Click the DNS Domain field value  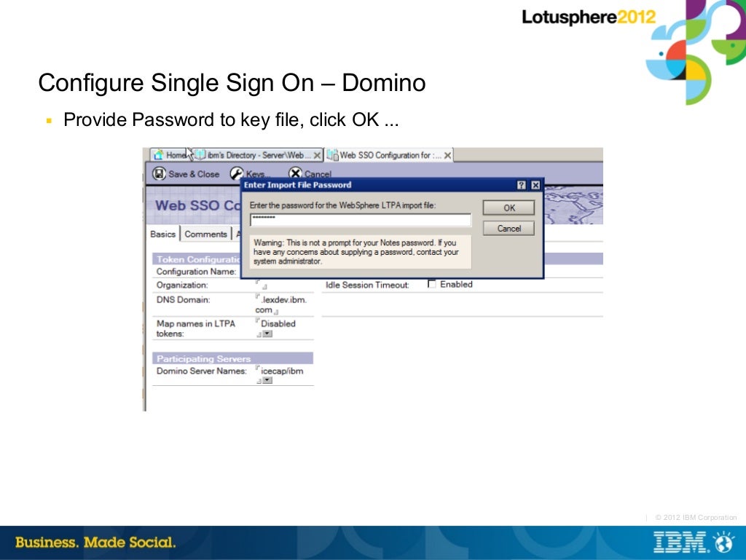(282, 304)
